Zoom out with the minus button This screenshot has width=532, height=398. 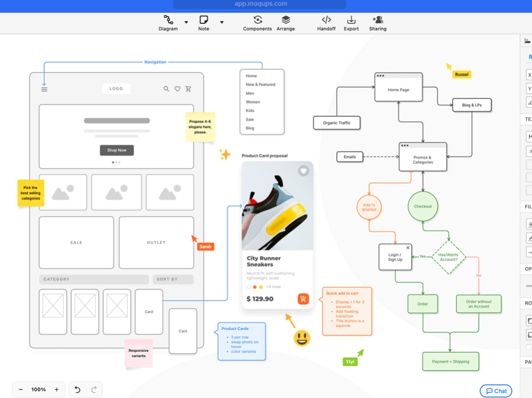(x=21, y=389)
